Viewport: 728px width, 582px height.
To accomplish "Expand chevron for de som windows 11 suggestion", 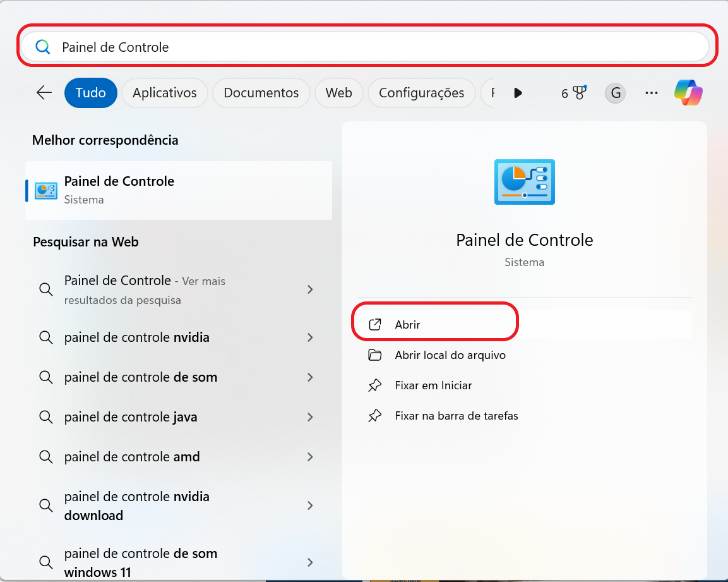I will click(310, 562).
